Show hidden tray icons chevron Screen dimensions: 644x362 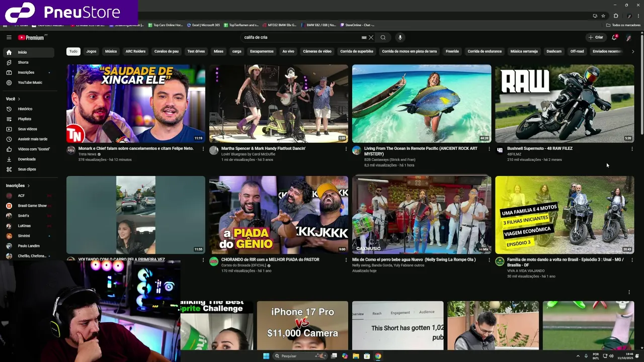[578, 356]
